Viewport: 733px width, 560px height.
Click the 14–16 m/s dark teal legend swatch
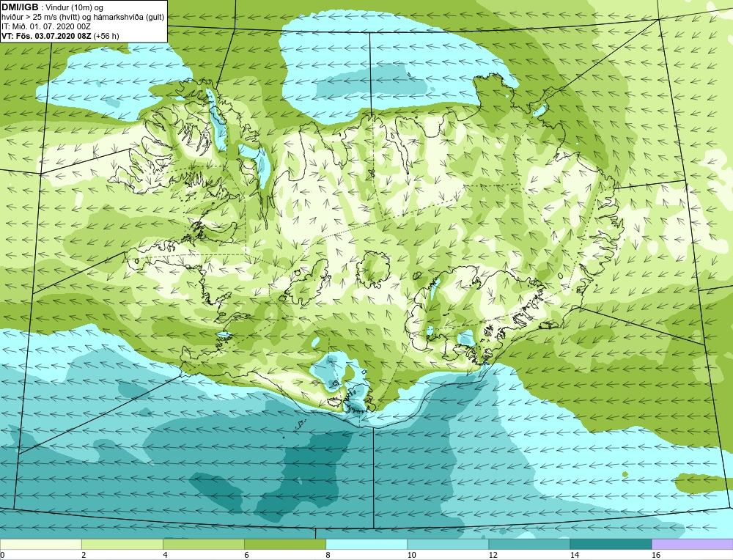pyautogui.click(x=610, y=544)
